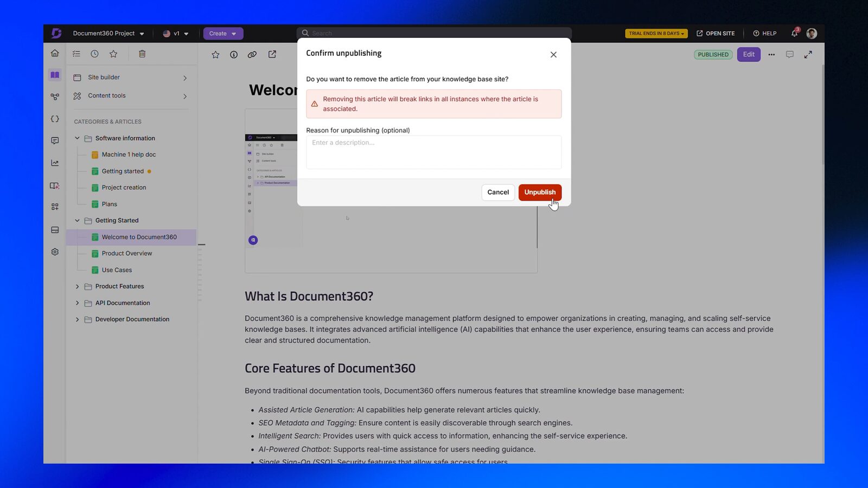The image size is (868, 488).
Task: Click the Document360 logo icon
Action: coord(56,33)
